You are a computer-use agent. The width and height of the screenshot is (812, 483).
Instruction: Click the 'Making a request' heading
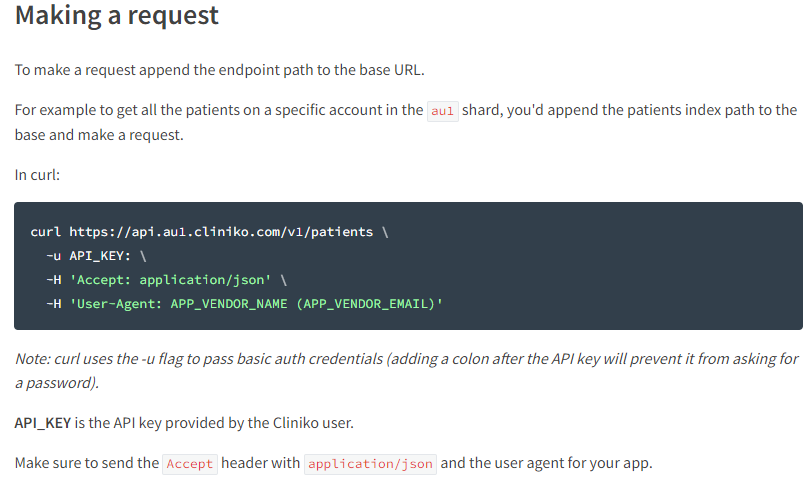point(117,15)
